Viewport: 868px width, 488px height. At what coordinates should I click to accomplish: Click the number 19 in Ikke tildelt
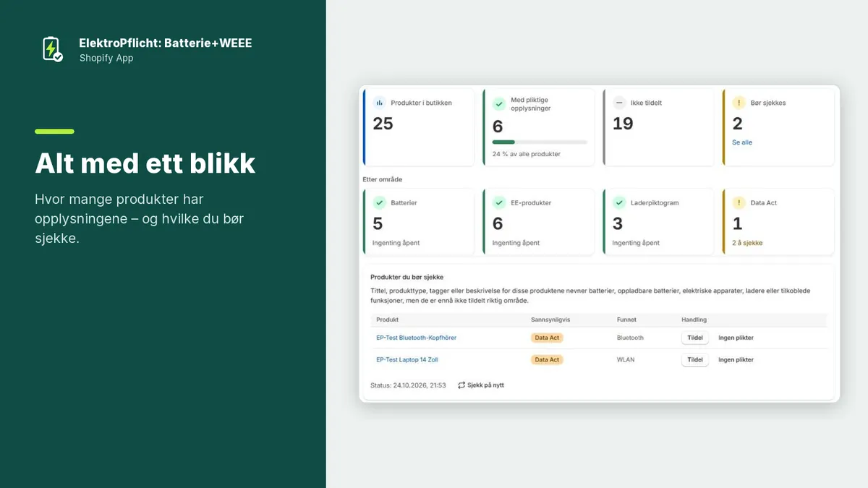623,124
